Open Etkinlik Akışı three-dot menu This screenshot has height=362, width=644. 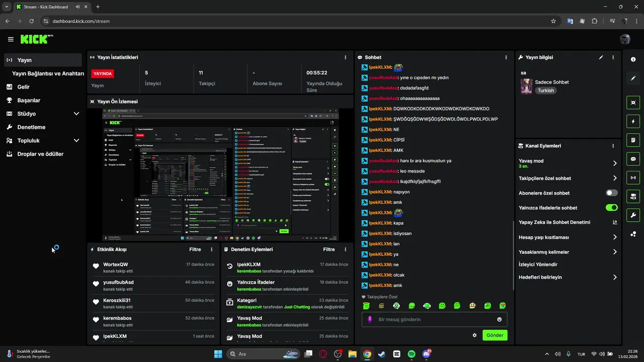coord(211,249)
